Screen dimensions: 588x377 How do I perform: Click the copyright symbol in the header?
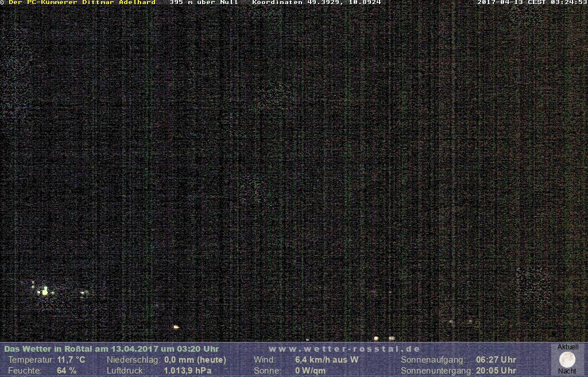(3, 2)
